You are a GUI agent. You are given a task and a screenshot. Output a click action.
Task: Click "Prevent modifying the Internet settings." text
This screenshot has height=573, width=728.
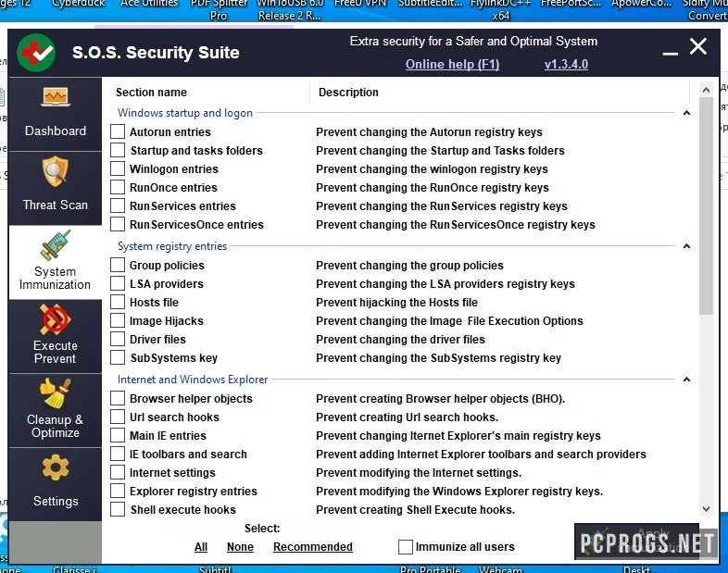pos(419,473)
